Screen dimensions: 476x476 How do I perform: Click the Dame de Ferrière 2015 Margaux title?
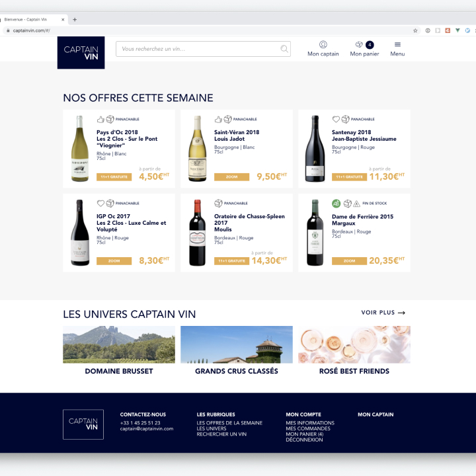[362, 219]
